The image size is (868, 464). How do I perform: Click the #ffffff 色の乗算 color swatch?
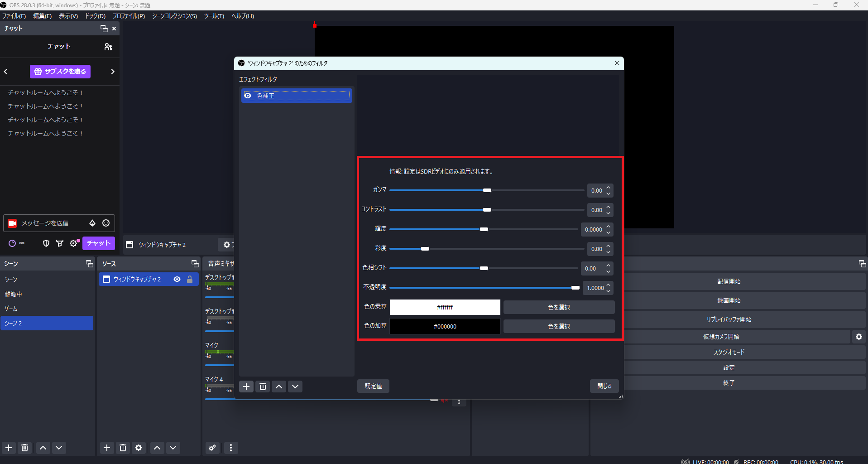[x=445, y=307]
